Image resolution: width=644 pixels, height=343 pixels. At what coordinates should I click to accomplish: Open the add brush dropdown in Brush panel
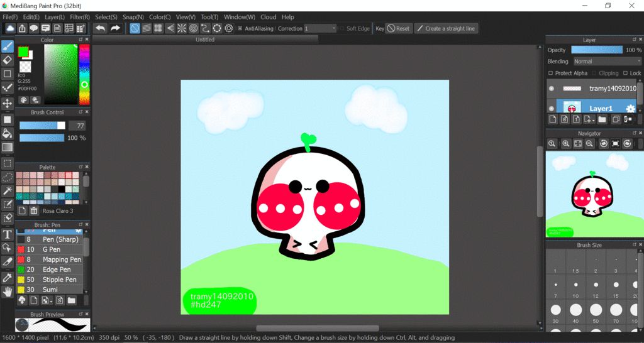point(50,301)
